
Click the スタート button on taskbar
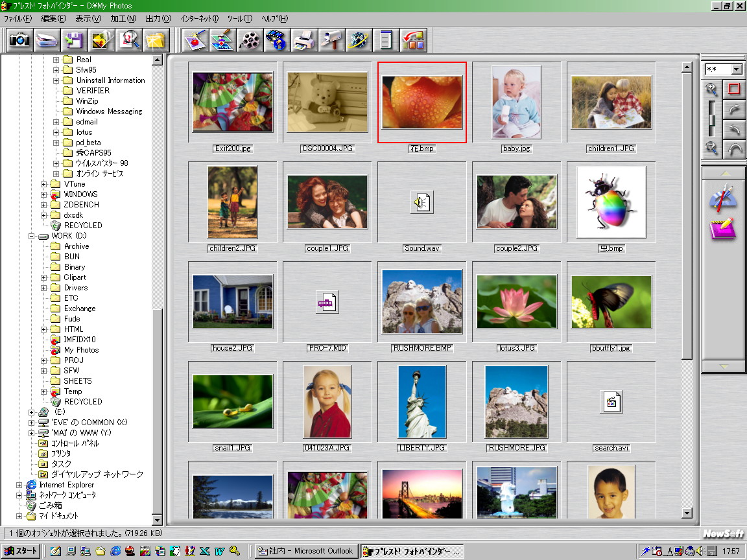point(21,551)
